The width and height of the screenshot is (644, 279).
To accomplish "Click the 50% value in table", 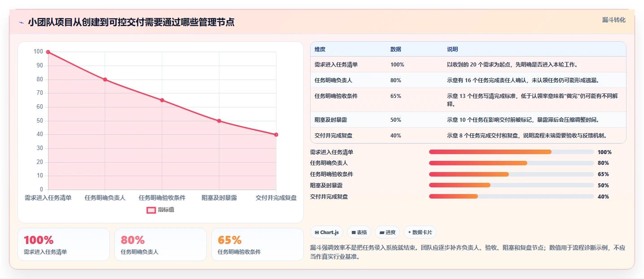I will coord(396,120).
